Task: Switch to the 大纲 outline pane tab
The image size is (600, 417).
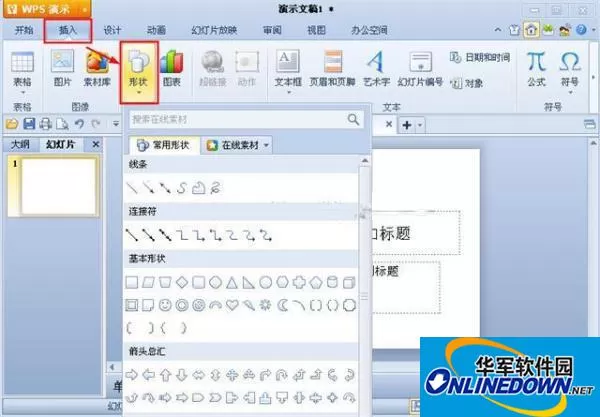Action: tap(20, 145)
